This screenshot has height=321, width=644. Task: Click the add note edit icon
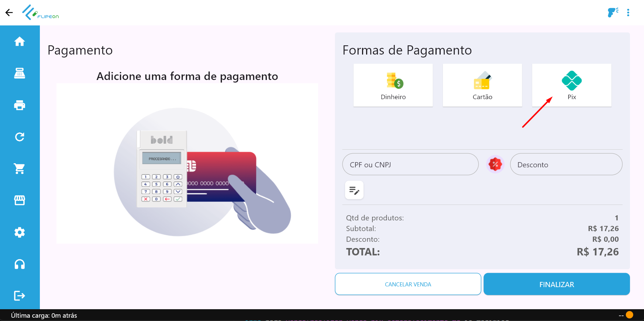(x=354, y=190)
